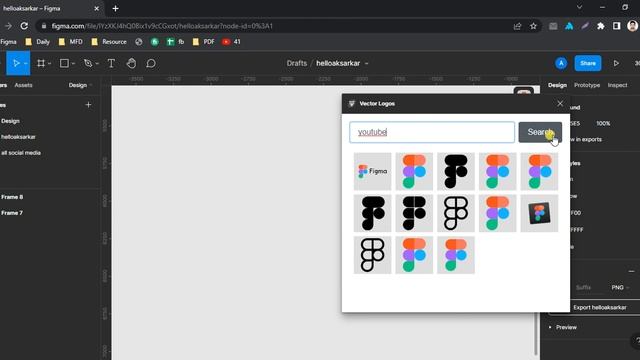Choose the dark square Figma app icon thumbnail
The image size is (640, 360).
click(x=539, y=213)
